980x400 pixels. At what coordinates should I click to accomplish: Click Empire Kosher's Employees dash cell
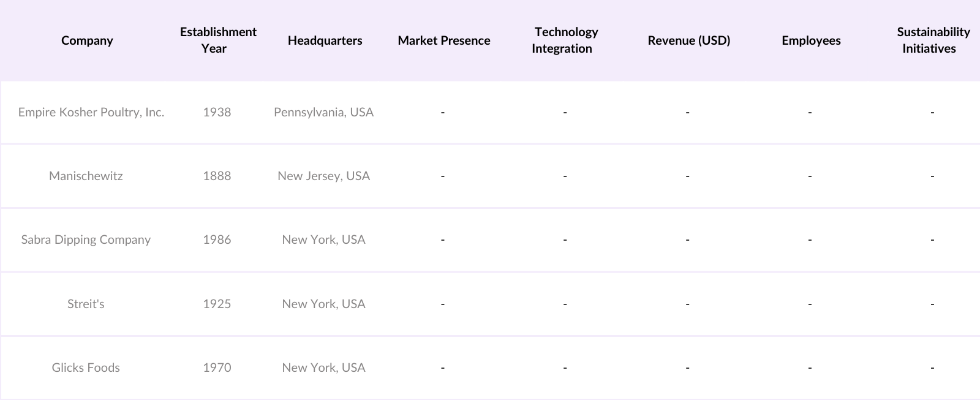pyautogui.click(x=810, y=112)
